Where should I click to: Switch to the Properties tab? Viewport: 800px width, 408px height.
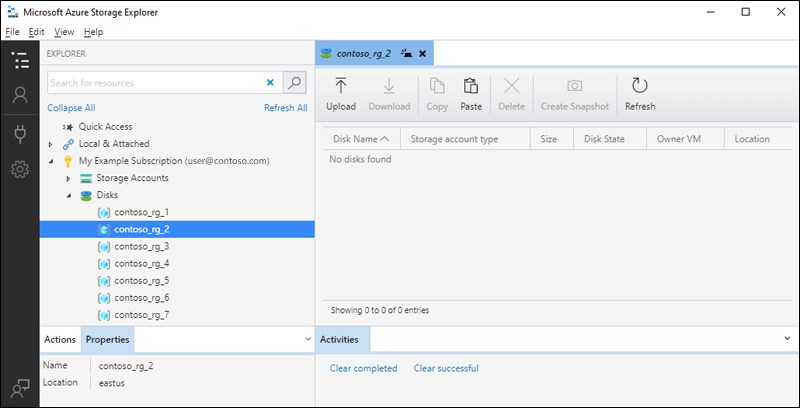[x=107, y=340]
